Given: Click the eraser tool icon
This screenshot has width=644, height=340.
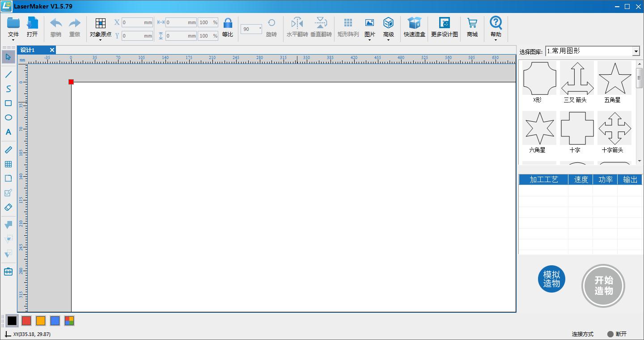Looking at the screenshot, I should coord(8,207).
